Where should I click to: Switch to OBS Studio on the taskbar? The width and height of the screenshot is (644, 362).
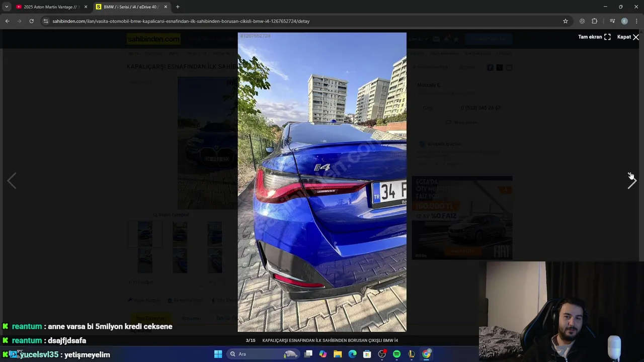click(x=382, y=354)
